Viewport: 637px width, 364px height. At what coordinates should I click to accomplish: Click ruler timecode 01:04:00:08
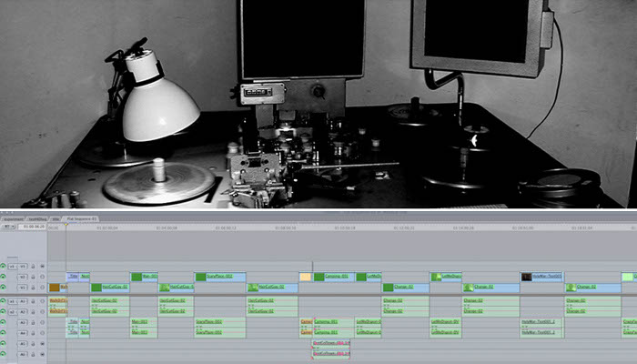click(167, 227)
